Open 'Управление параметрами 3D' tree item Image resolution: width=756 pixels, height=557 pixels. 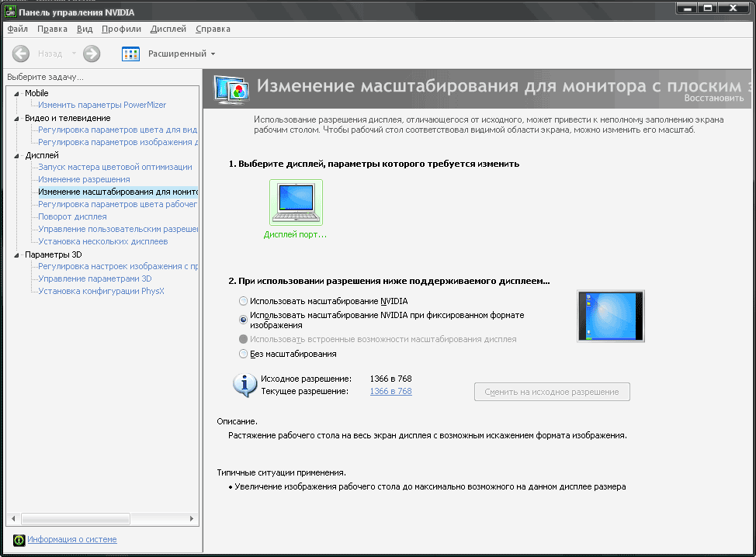pos(95,278)
